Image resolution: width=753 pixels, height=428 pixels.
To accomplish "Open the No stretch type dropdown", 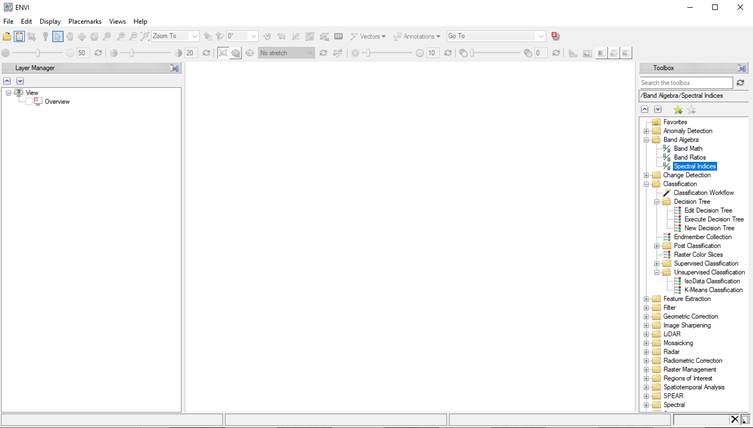I will pos(286,53).
